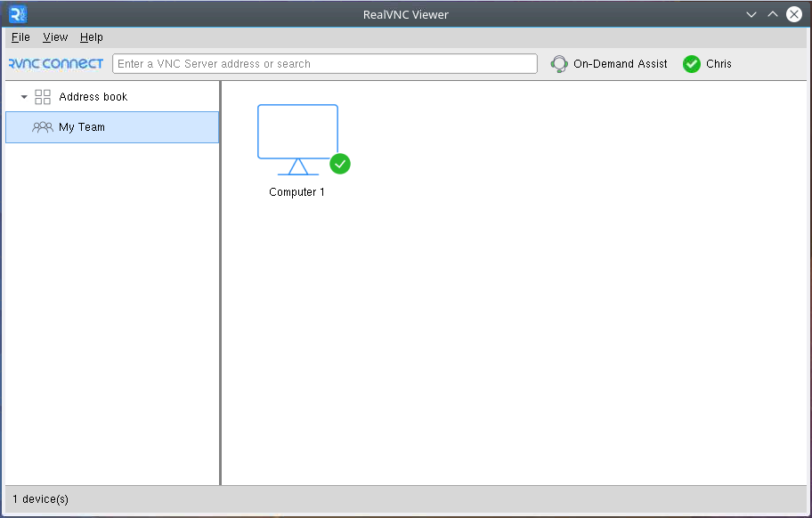Screen dimensions: 812x518
Task: Click the On-Demand Assist headset icon
Action: (559, 64)
